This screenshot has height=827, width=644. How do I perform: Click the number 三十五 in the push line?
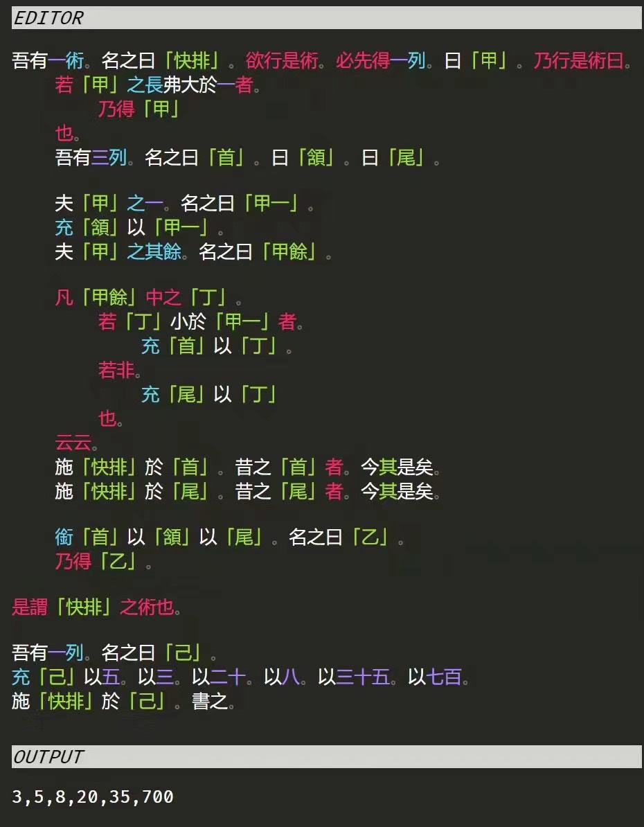point(362,677)
